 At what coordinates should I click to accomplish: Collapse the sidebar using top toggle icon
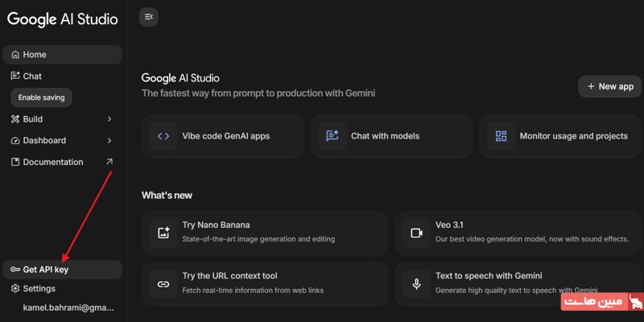click(x=148, y=17)
